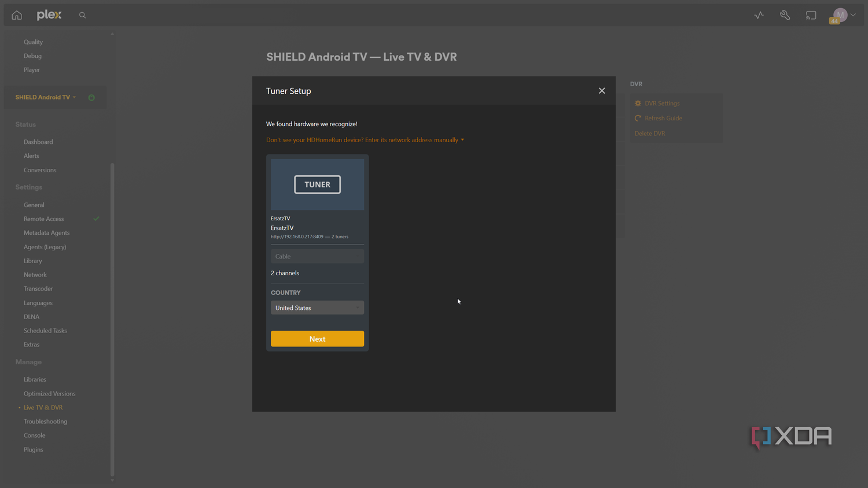Open the Country dropdown showing United States

click(x=317, y=308)
